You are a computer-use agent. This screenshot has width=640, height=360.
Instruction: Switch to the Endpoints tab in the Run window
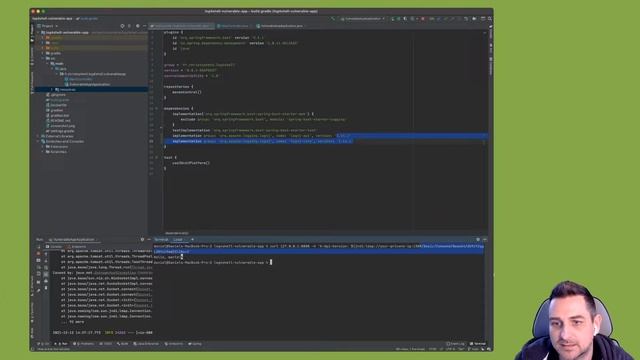click(77, 247)
